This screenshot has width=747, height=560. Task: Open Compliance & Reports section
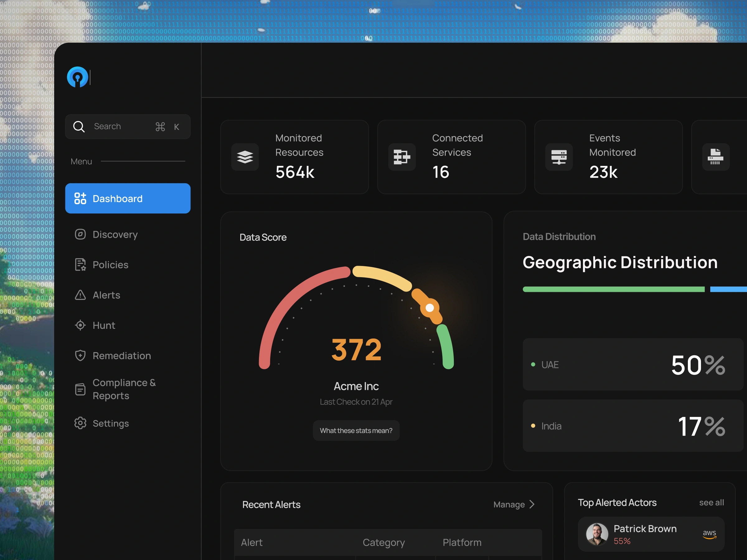(124, 389)
